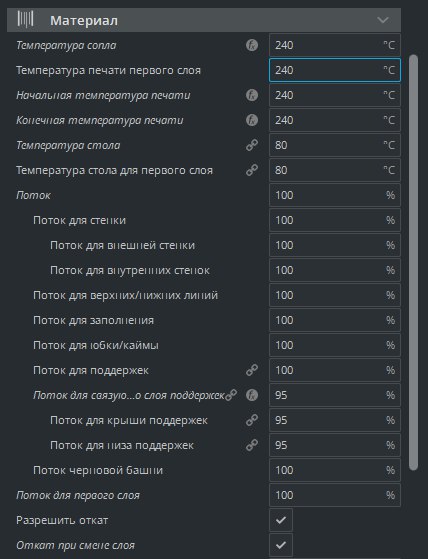Viewport: 428px width, 559px height.
Task: Toggle the Разрешить откат checkbox
Action: (x=281, y=520)
